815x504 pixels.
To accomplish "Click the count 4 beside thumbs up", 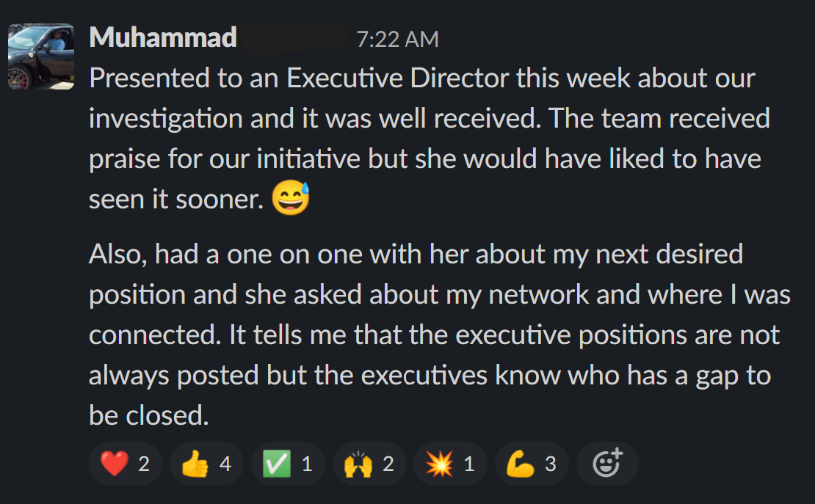I will 225,464.
